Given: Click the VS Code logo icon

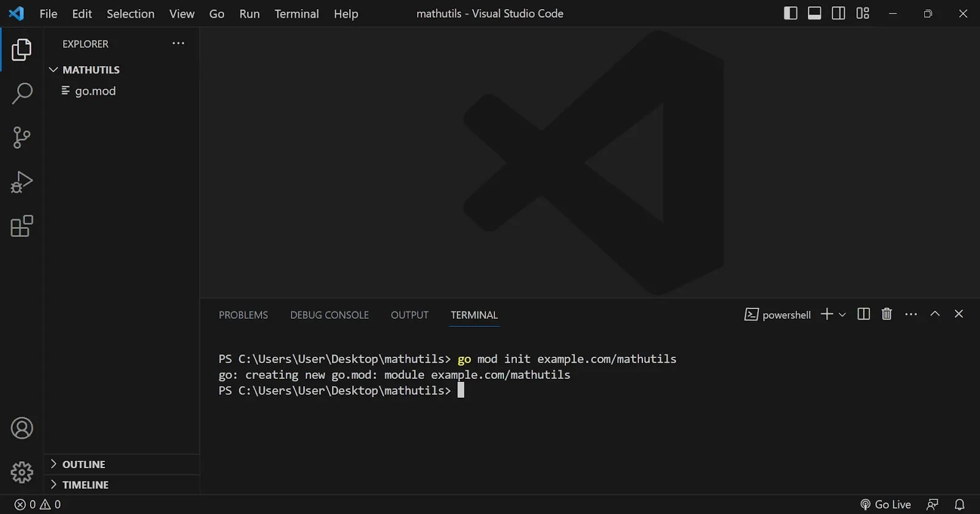Looking at the screenshot, I should [x=17, y=13].
